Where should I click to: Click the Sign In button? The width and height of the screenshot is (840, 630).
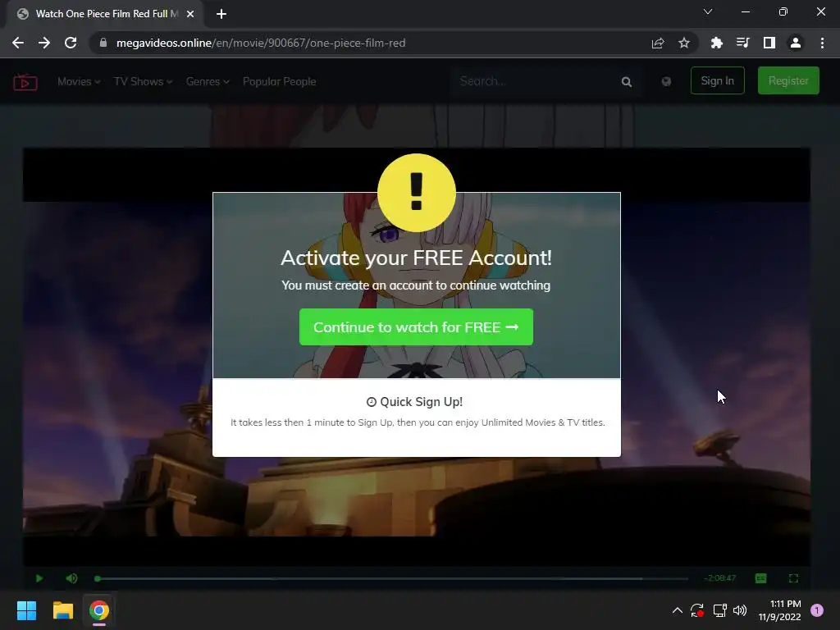click(717, 80)
